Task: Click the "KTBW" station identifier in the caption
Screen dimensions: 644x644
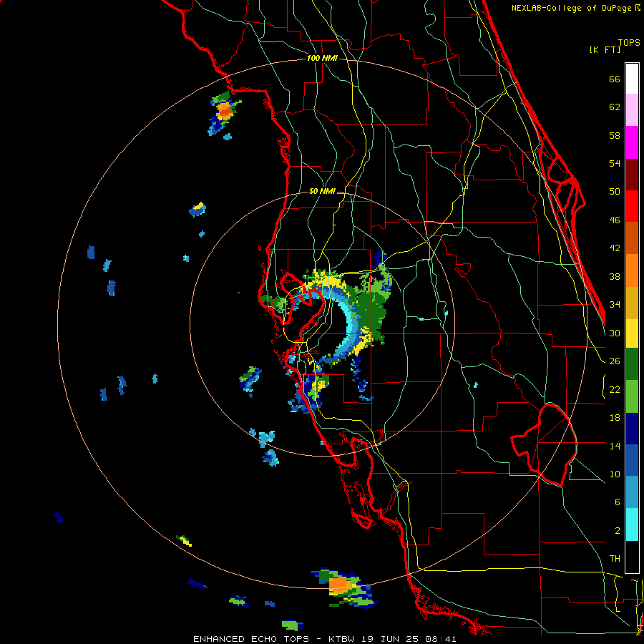Action: (341, 639)
